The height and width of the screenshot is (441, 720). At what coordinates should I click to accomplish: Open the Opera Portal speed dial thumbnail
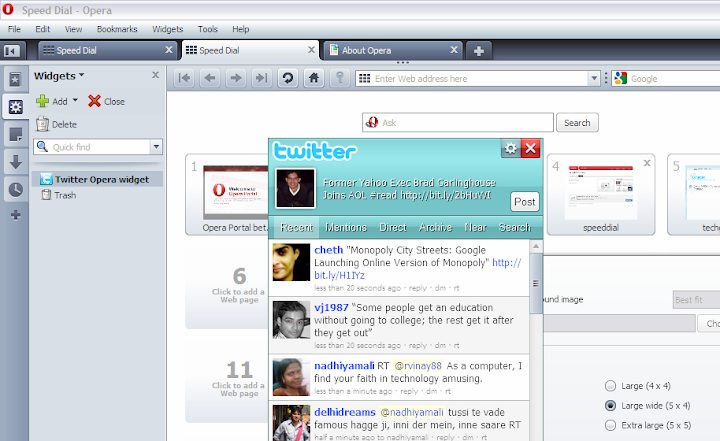[x=236, y=192]
